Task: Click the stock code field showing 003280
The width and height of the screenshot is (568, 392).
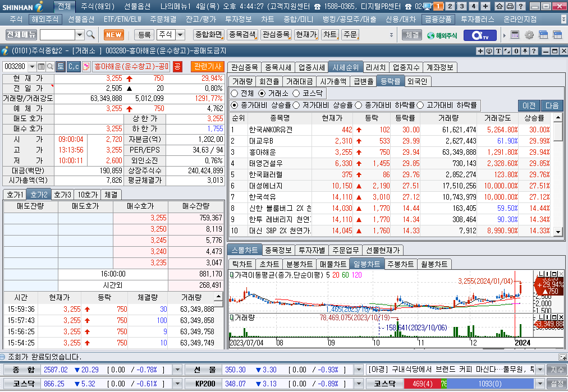Action: click(x=16, y=67)
